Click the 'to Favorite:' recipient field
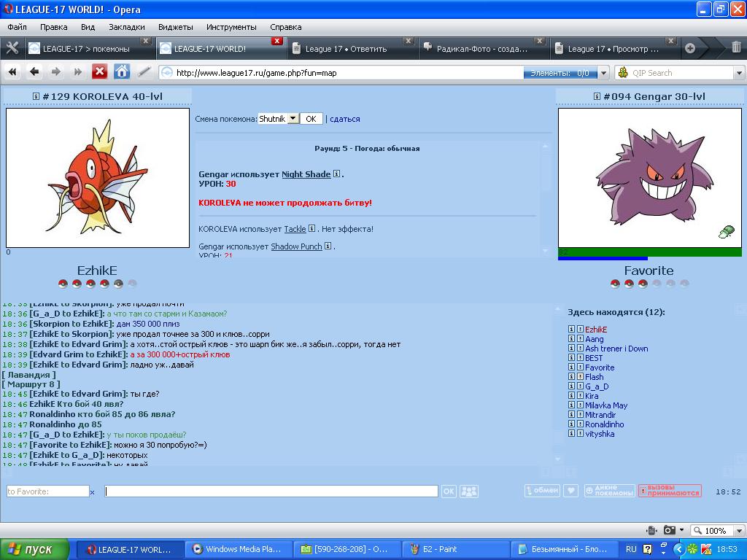This screenshot has width=747, height=560. tap(47, 491)
